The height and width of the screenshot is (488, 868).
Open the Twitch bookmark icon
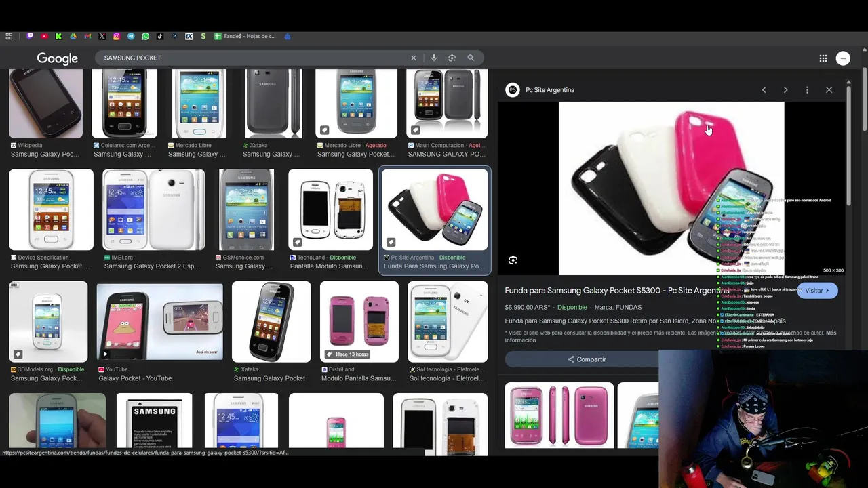(30, 36)
